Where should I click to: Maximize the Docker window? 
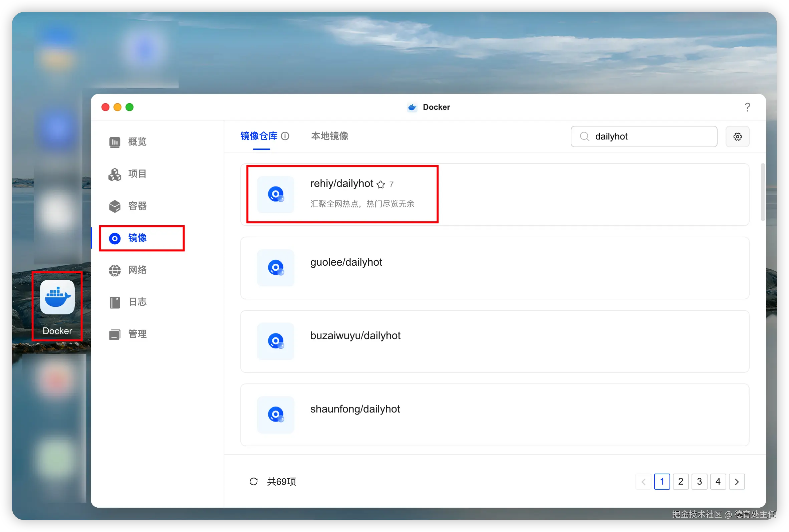(129, 107)
